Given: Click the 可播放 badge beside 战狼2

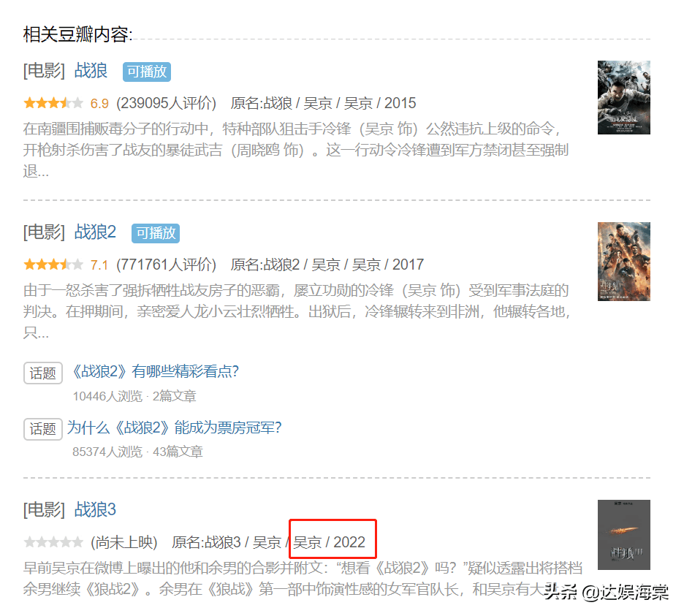Looking at the screenshot, I should pyautogui.click(x=155, y=233).
